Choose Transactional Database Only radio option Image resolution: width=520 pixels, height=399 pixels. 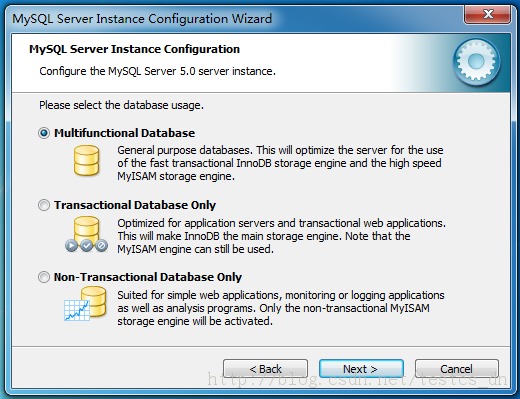pyautogui.click(x=44, y=205)
